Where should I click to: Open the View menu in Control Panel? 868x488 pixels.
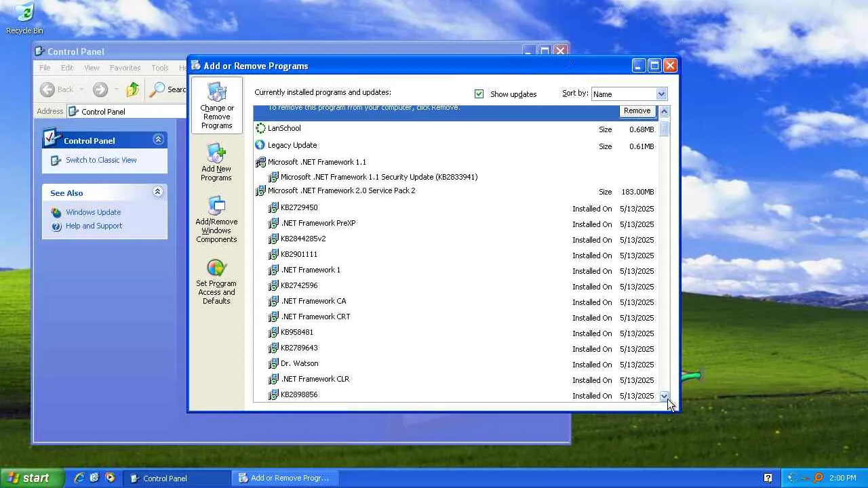click(x=92, y=68)
